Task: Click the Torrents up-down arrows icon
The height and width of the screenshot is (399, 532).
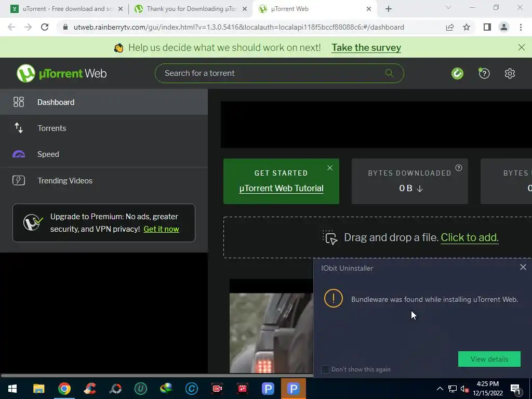Action: (19, 128)
